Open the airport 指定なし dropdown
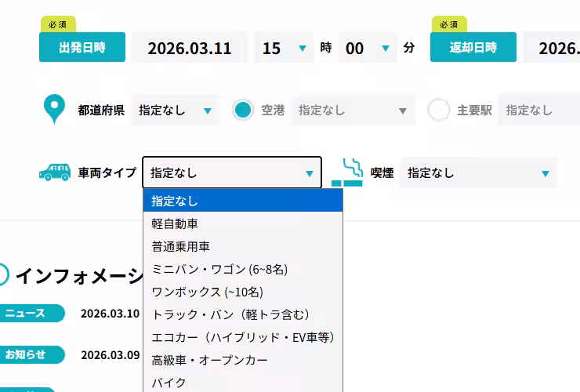Image resolution: width=580 pixels, height=392 pixels. pos(353,111)
